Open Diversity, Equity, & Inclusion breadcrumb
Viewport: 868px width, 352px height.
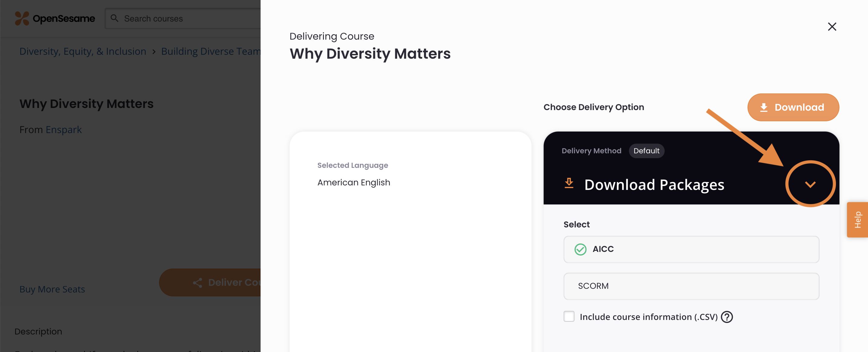(83, 51)
